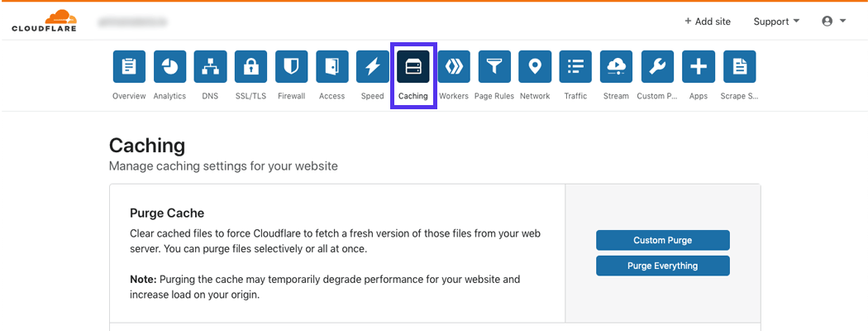Open the Scrape Shield document icon
Image resolution: width=868 pixels, height=331 pixels.
pos(739,67)
